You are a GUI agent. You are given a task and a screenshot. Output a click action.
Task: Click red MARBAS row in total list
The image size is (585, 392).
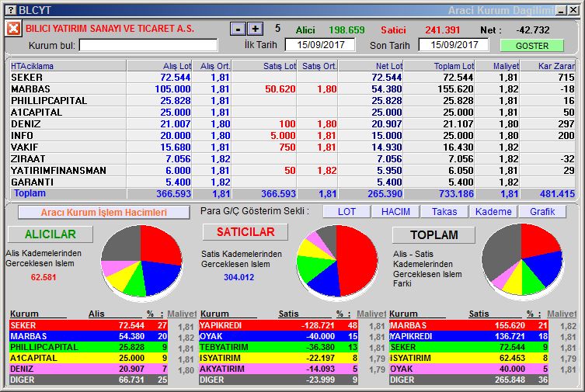[x=468, y=325]
